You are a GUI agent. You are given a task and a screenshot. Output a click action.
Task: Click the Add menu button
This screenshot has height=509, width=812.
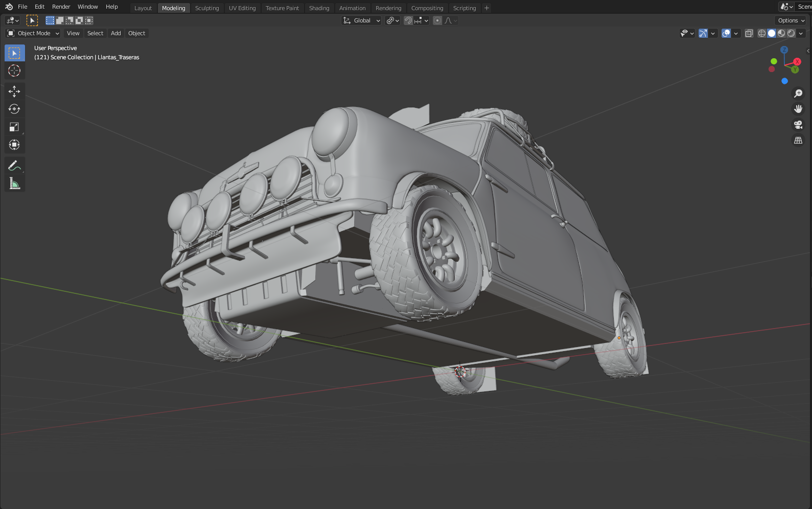(116, 33)
